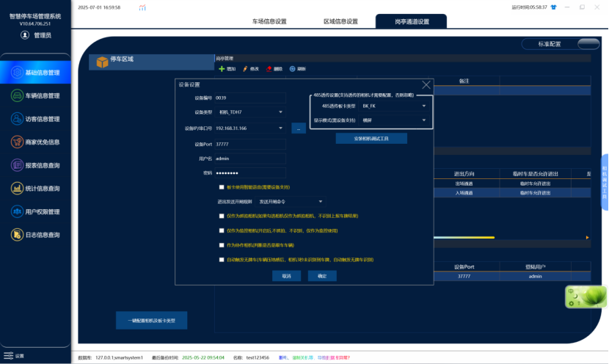
Task: Select the 入场通道 table cell
Action: 464,193
